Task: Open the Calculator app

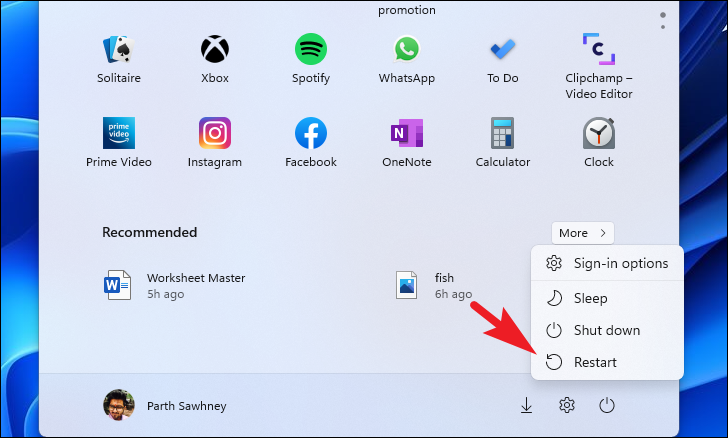Action: coord(502,143)
